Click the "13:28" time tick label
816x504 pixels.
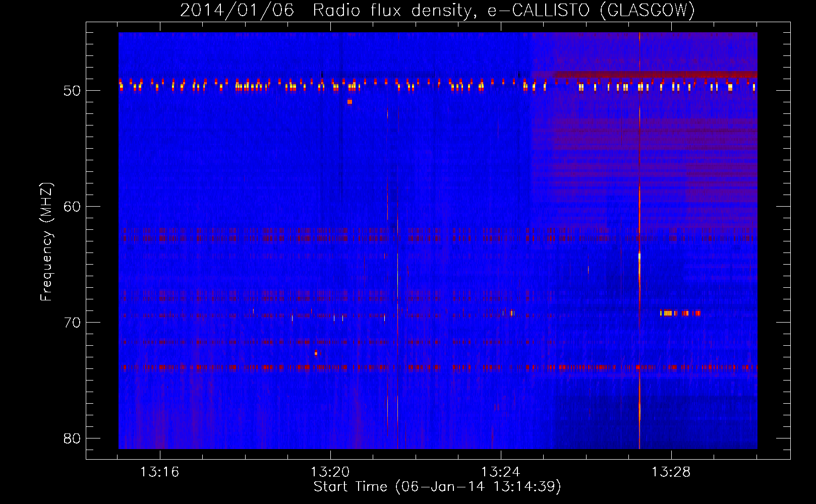pos(671,472)
